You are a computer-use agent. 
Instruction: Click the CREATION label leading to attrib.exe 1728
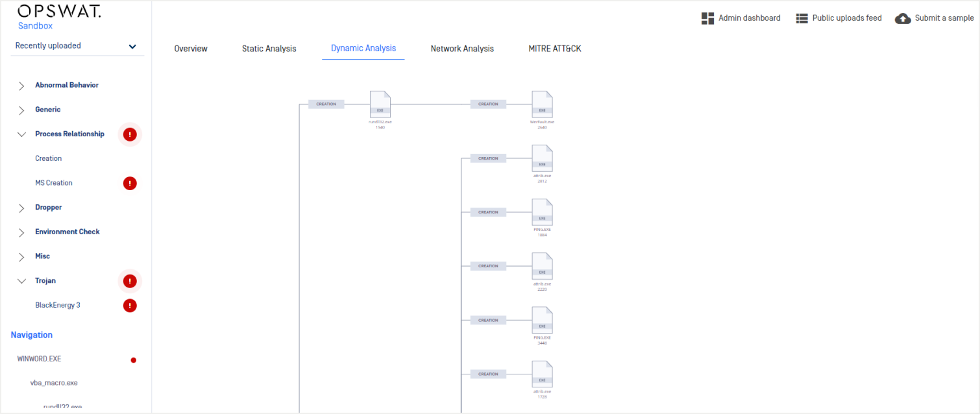(488, 374)
